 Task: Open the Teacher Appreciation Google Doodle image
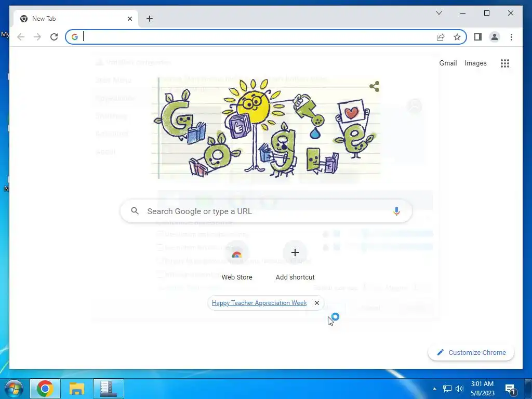point(266,128)
